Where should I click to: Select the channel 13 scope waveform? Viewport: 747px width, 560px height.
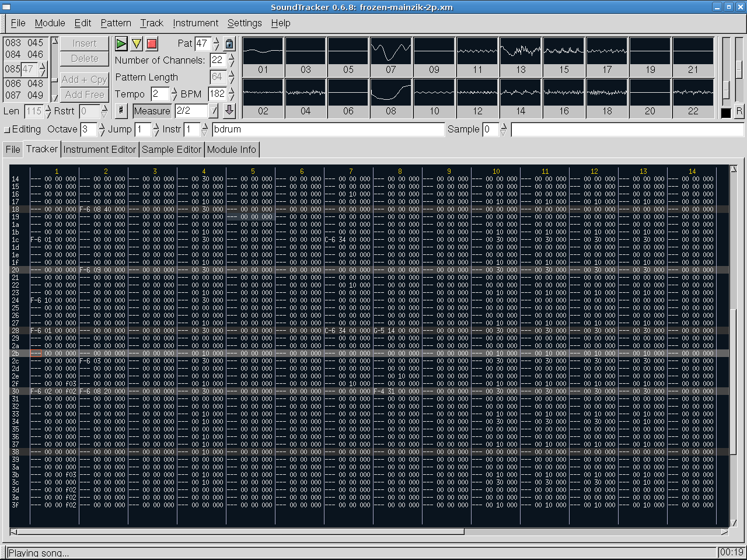(x=521, y=51)
